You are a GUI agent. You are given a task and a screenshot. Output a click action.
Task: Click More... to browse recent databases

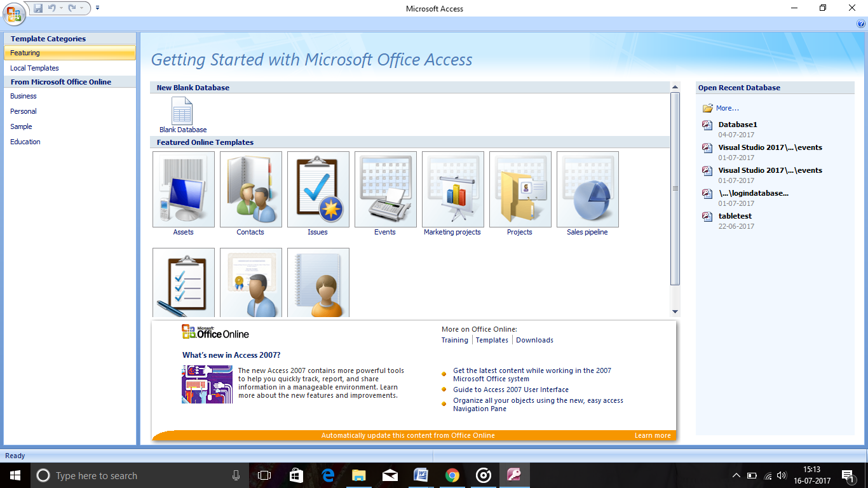click(x=728, y=108)
